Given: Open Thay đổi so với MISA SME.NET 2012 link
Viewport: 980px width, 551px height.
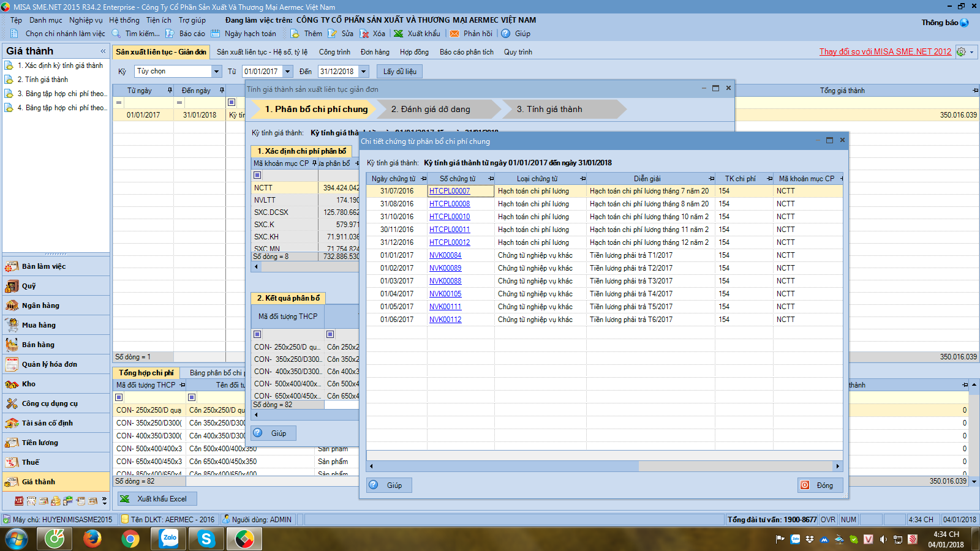Looking at the screenshot, I should click(x=885, y=51).
